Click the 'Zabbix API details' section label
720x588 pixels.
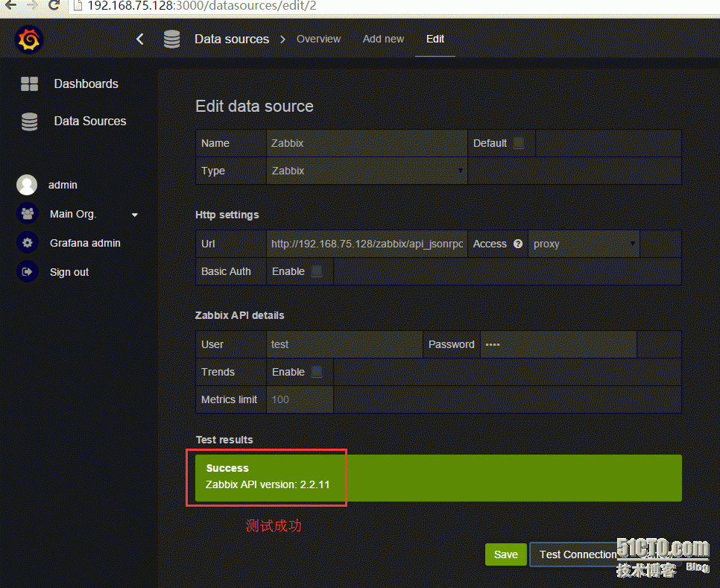(239, 315)
